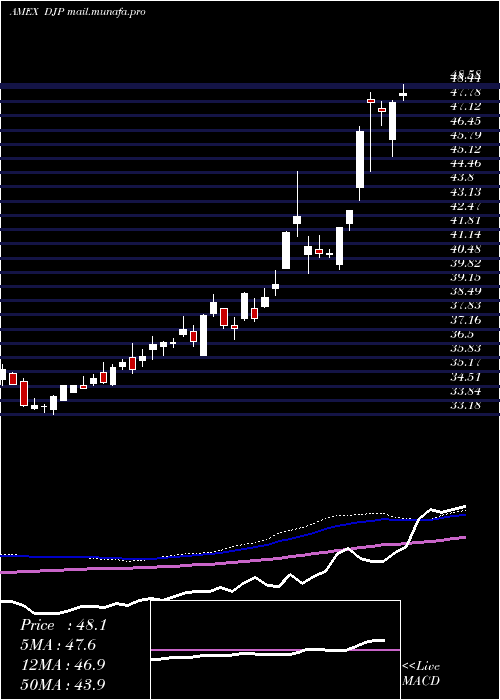
Task: Click the 35.83 price axis label
Action: [467, 349]
